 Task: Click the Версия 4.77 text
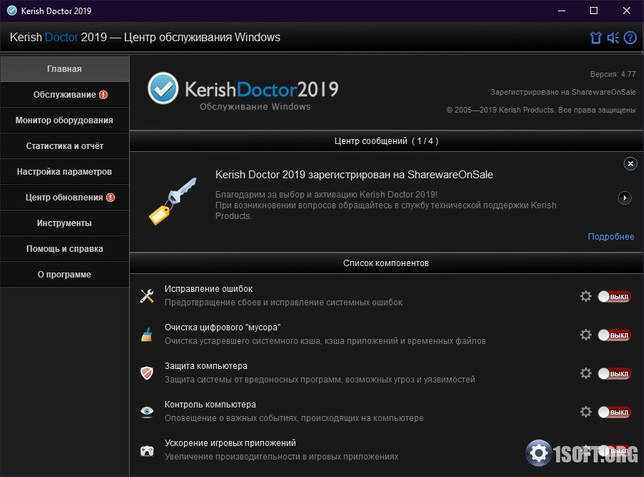click(x=613, y=74)
